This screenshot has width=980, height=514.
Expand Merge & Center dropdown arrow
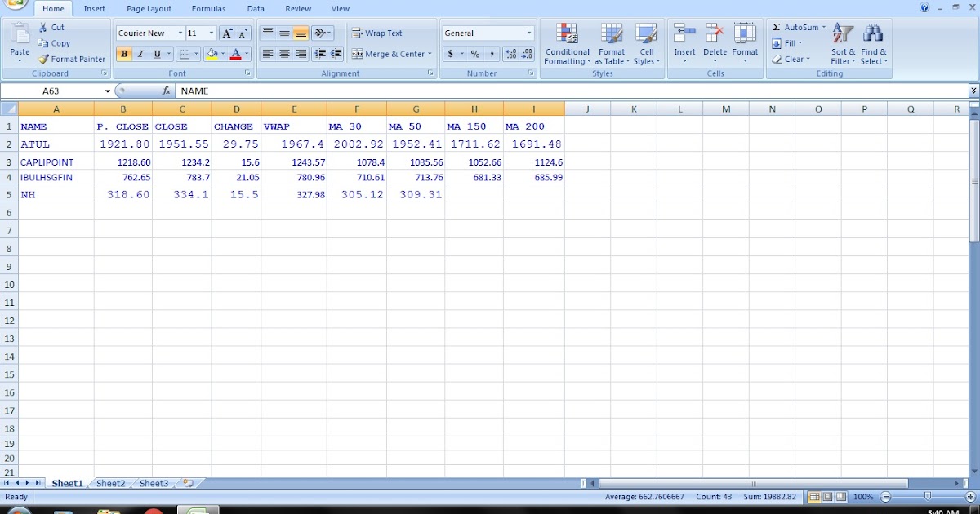pos(430,54)
